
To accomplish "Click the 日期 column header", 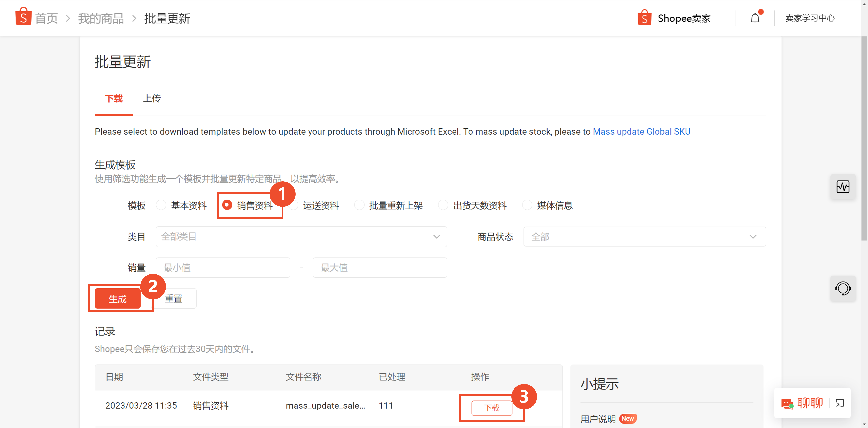I will [x=114, y=377].
